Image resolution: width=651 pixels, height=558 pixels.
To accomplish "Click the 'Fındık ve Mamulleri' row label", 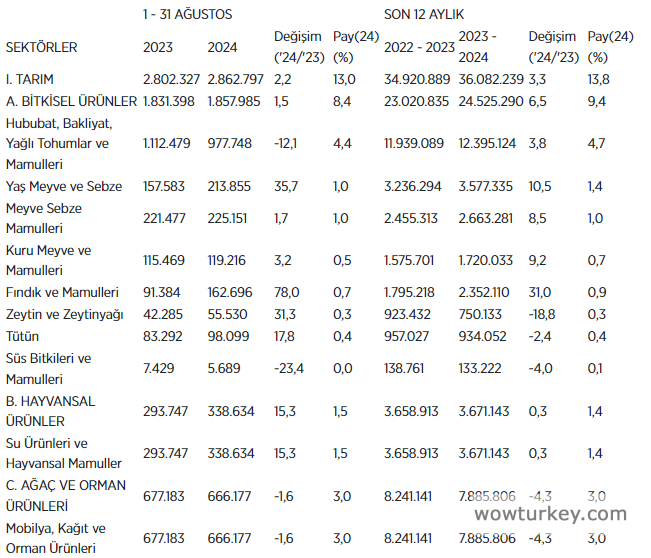I will tap(62, 293).
